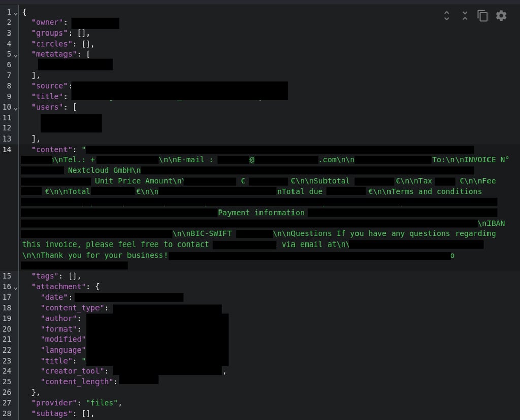Collapse the users array fold arrow
The width and height of the screenshot is (520, 420).
point(16,109)
